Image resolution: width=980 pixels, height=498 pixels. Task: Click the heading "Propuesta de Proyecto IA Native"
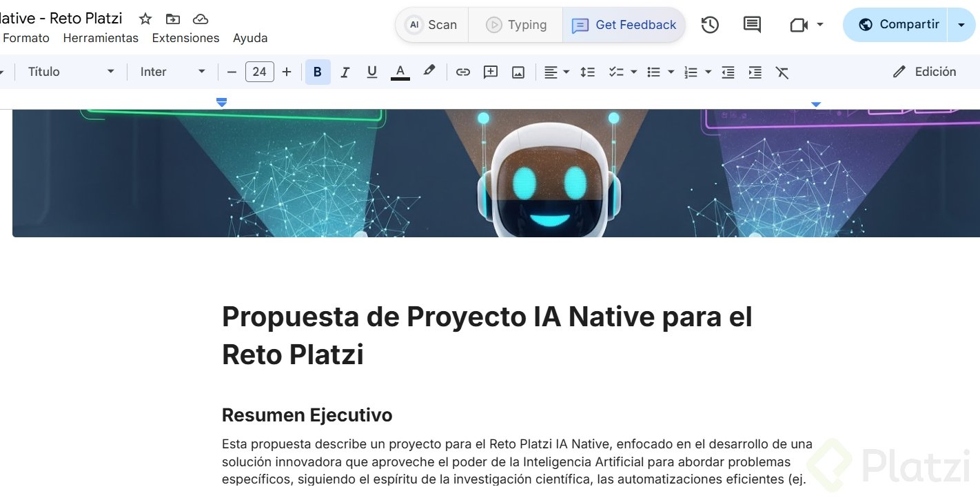pyautogui.click(x=487, y=335)
